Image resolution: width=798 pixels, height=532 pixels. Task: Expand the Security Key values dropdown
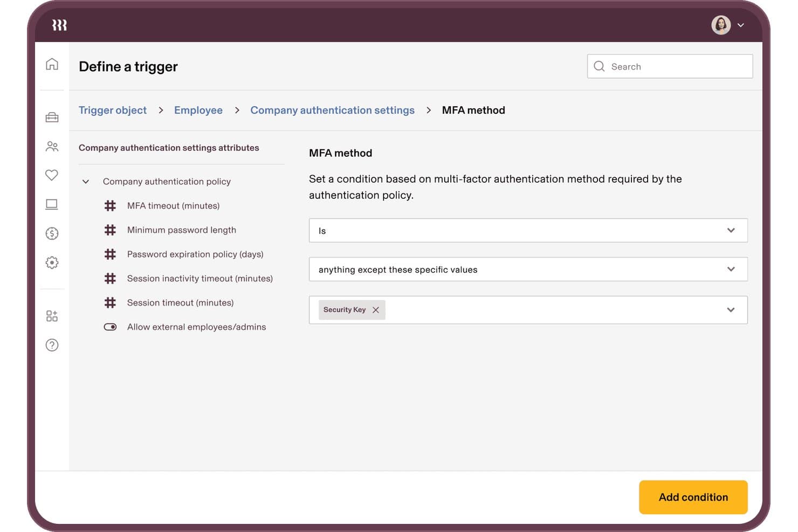click(x=731, y=310)
